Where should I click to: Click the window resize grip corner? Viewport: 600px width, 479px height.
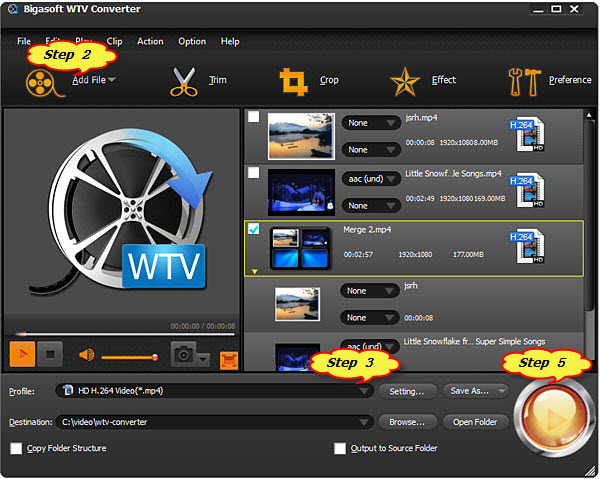pyautogui.click(x=591, y=471)
